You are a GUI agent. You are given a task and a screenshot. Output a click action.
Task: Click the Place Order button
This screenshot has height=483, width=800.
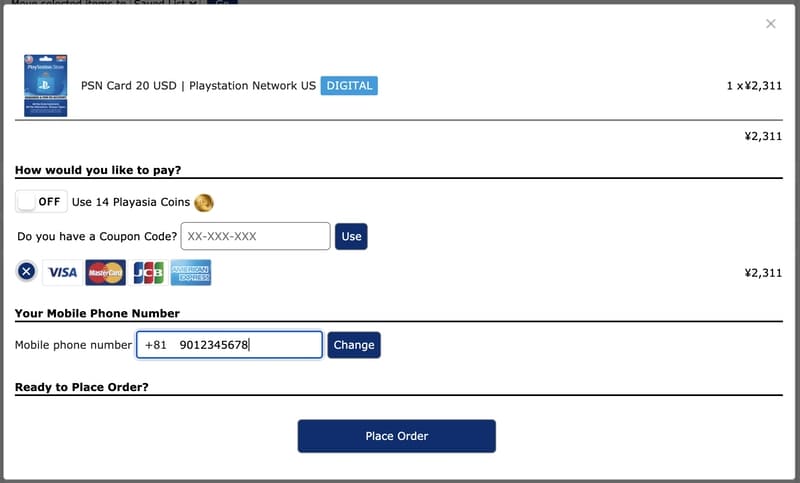point(396,436)
